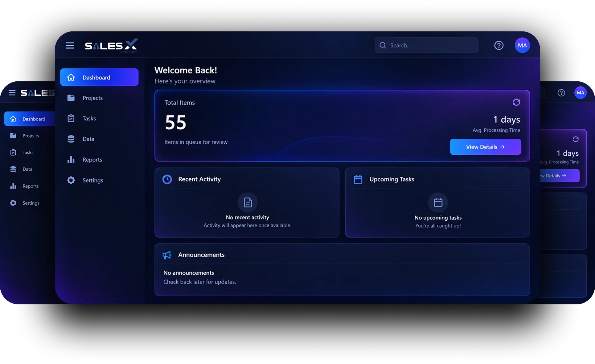
Task: Click the 'You're all caught up!' text
Action: click(x=438, y=226)
